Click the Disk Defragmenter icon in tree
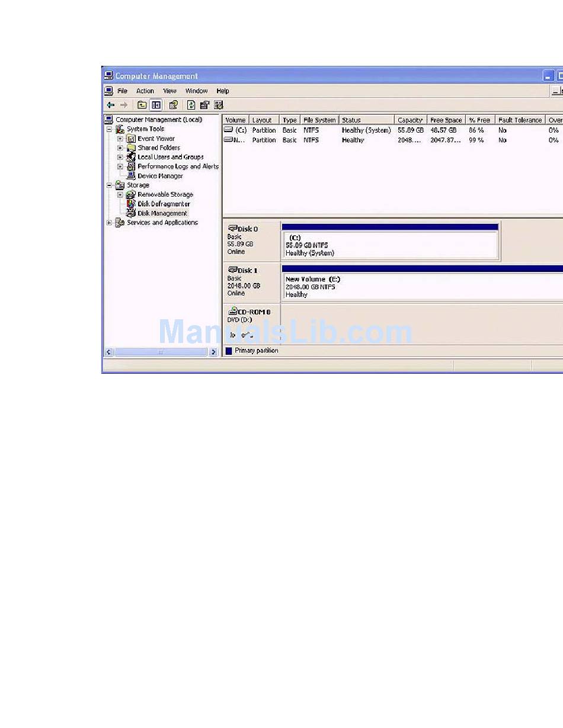Image resolution: width=563 pixels, height=728 pixels. pyautogui.click(x=132, y=204)
